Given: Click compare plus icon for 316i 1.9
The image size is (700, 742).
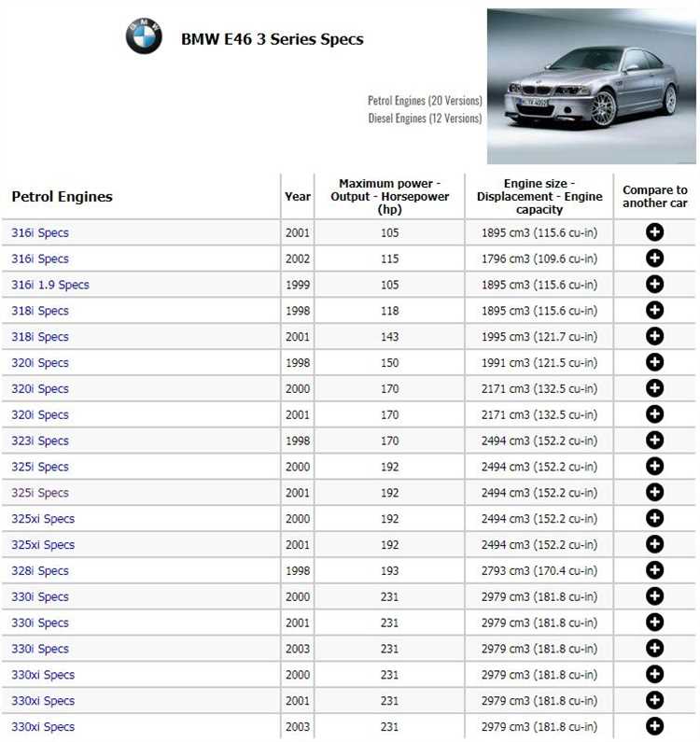Looking at the screenshot, I should tap(654, 285).
